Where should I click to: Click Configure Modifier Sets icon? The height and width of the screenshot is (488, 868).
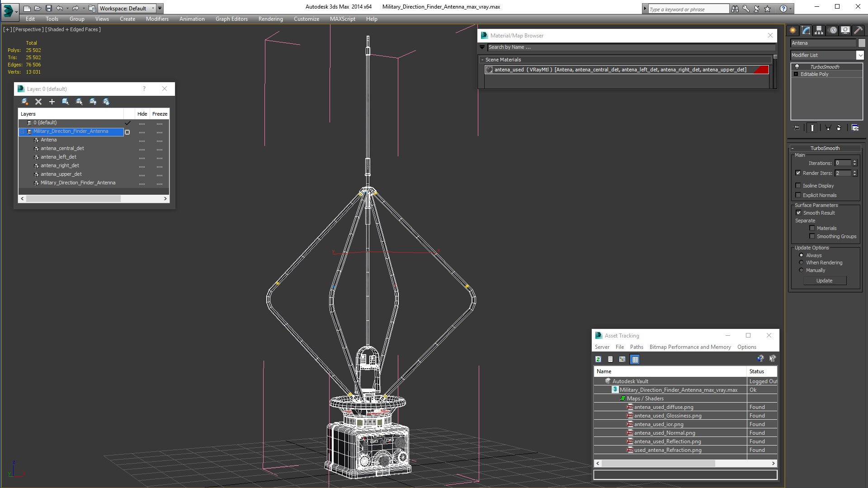coord(855,128)
